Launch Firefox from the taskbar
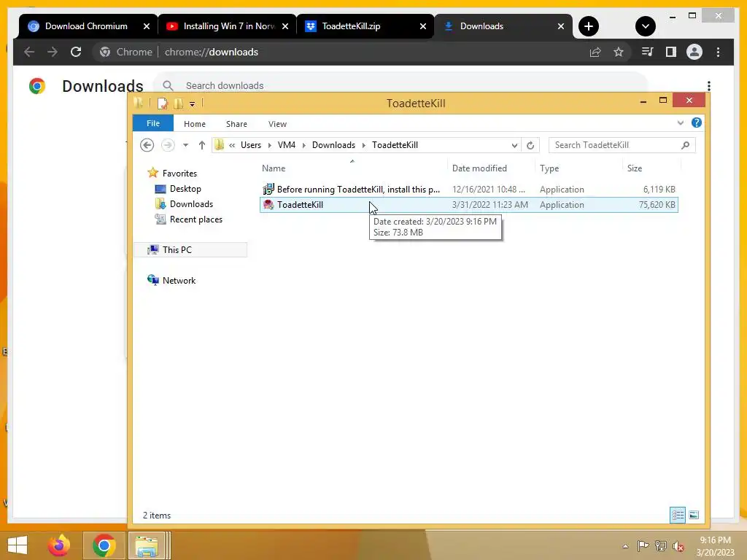Viewport: 747px width, 560px height. point(59,545)
